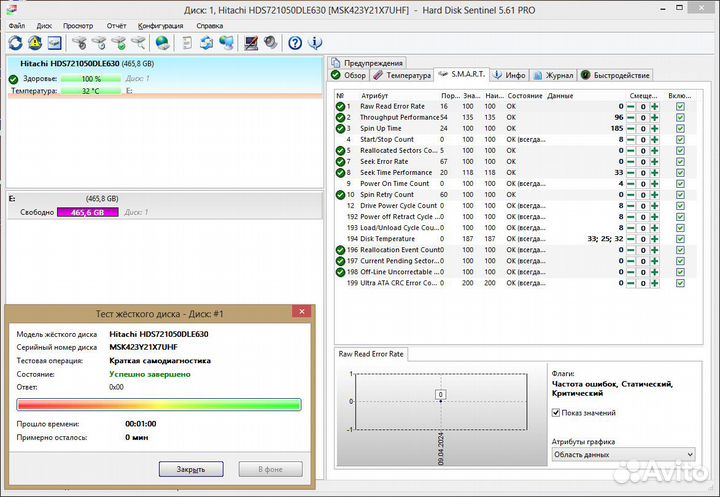The image size is (720, 497).
Task: Click the green plus for Raw Read Error Rate
Action: point(654,106)
